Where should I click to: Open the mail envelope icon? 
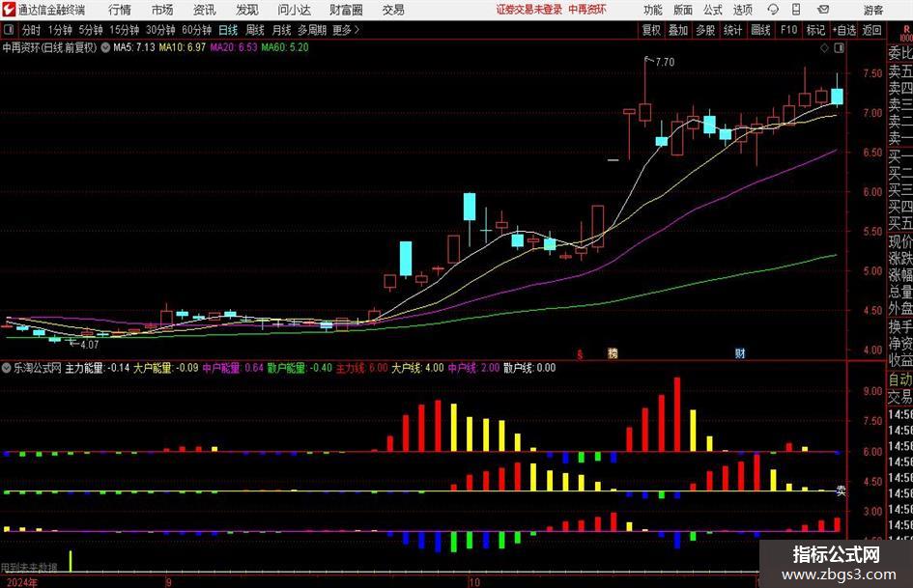coord(823,10)
